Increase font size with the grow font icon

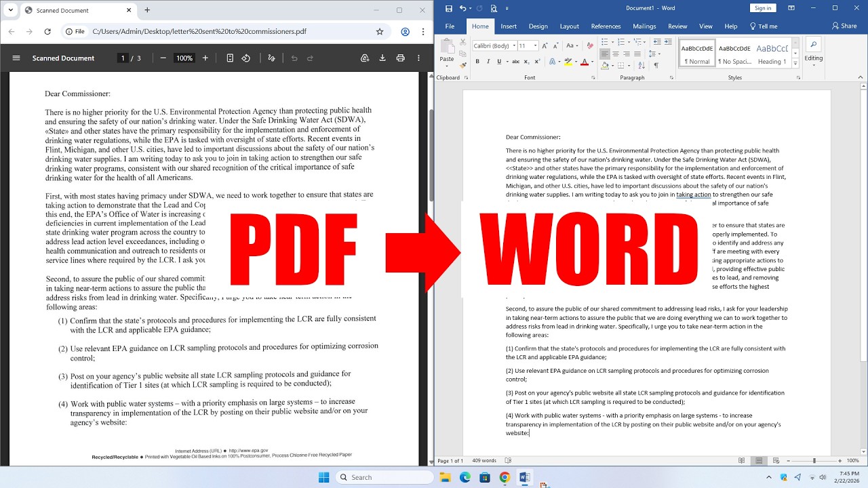[547, 45]
